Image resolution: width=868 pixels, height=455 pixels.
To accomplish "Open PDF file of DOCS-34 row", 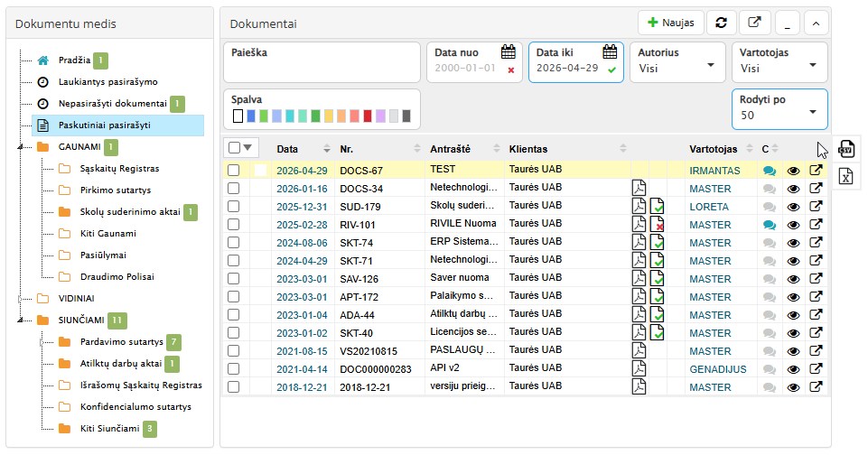I will click(x=639, y=188).
